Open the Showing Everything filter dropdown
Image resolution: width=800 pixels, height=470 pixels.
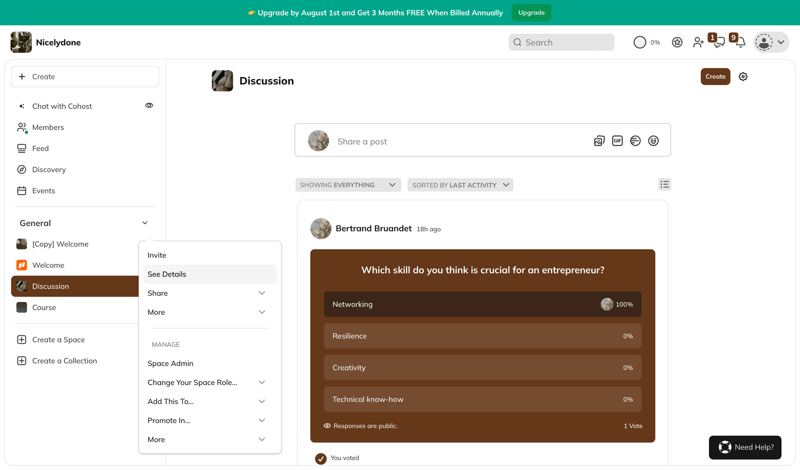click(x=348, y=185)
